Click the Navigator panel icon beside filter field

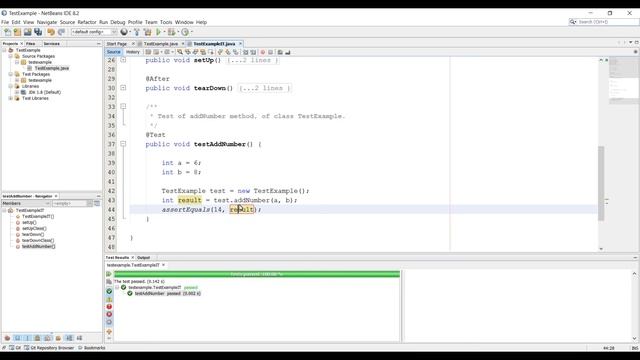(97, 203)
